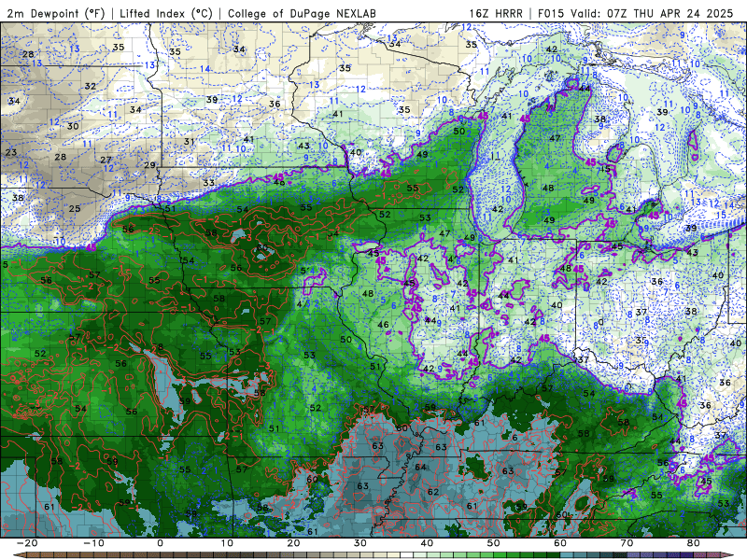Click the "50" tick label on the color scale
747x560 pixels.
click(x=494, y=543)
